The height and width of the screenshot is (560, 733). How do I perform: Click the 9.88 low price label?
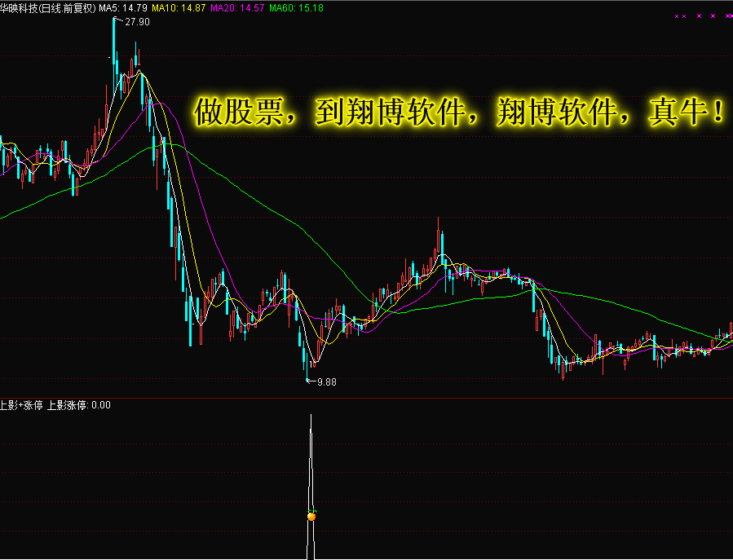pos(327,382)
